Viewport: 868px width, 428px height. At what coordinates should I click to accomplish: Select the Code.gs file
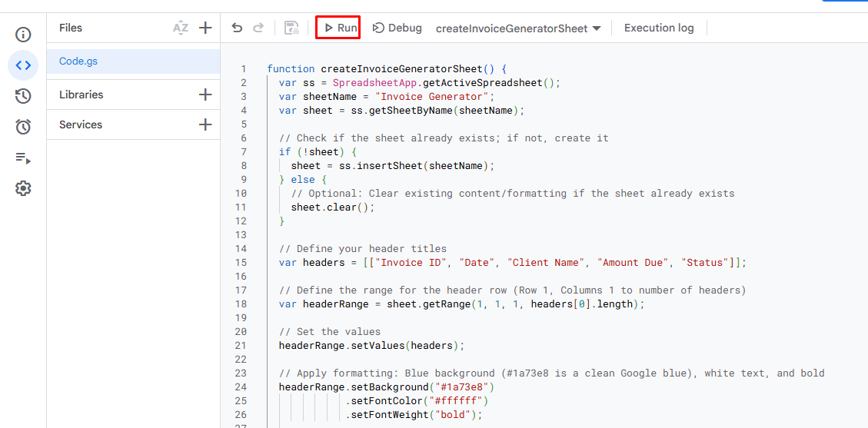134,61
